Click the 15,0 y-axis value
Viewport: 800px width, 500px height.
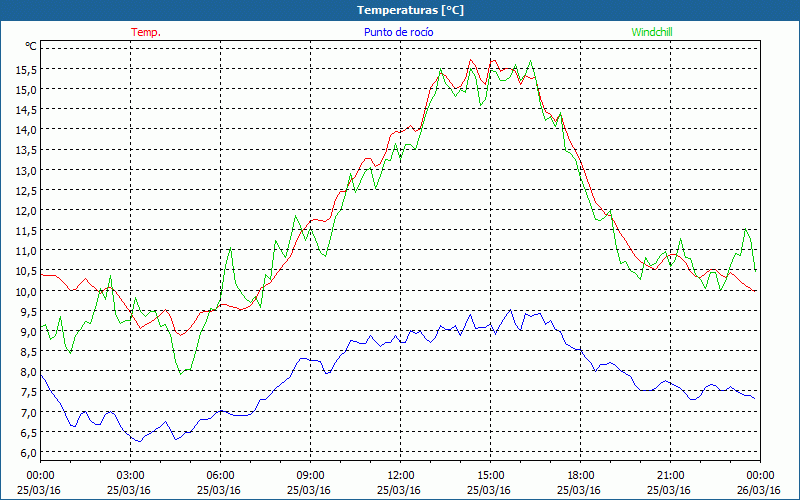[26, 90]
